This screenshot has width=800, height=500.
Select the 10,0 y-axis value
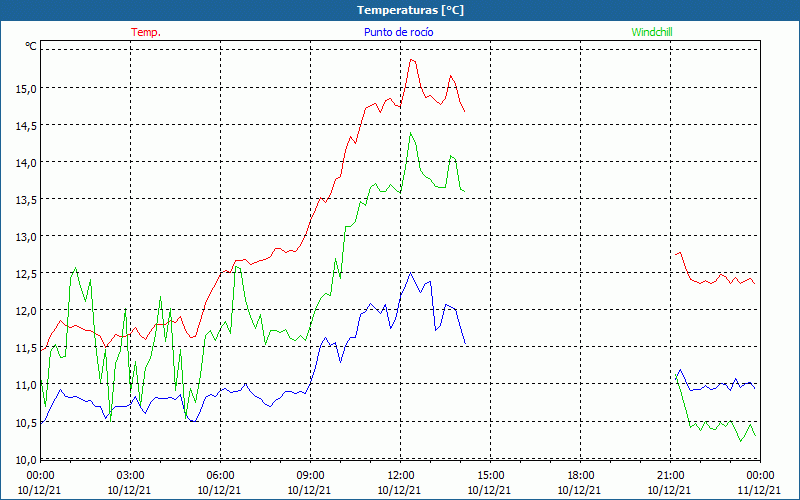point(26,460)
